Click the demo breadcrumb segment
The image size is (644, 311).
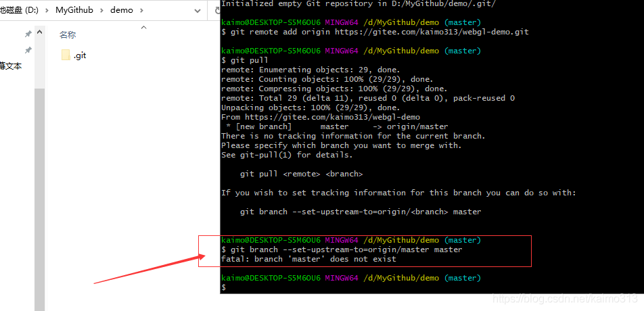(x=122, y=10)
